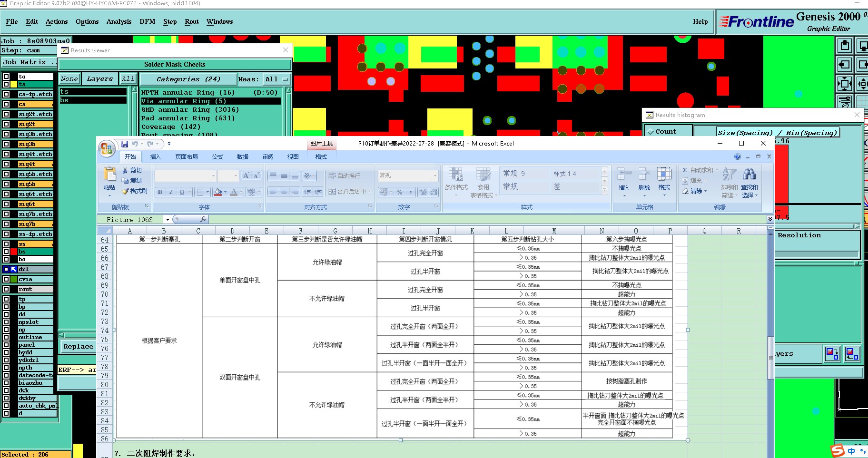Expand the fill color dropdown arrow
This screenshot has height=458, width=868.
[226, 192]
